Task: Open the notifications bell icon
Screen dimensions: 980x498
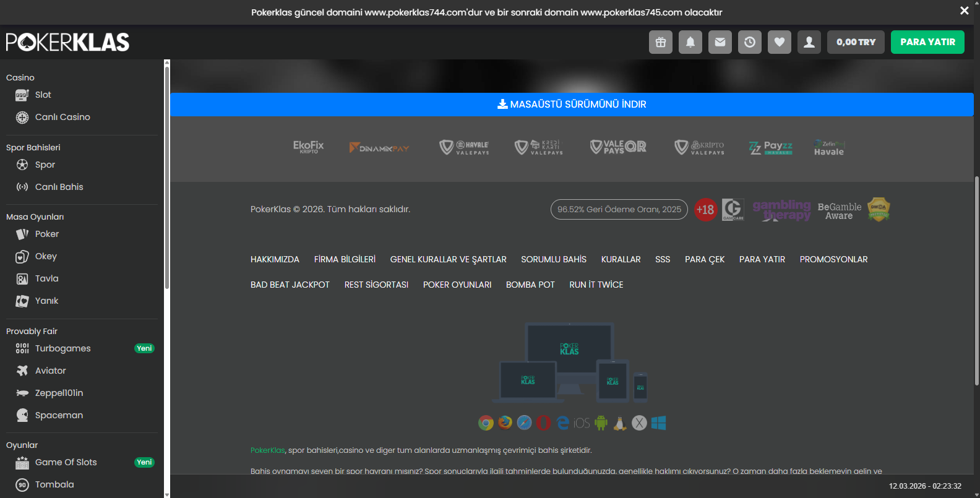Action: [x=690, y=42]
